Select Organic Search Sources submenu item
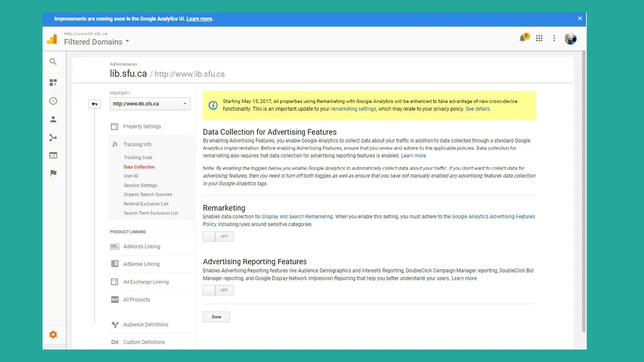Image resolution: width=644 pixels, height=362 pixels. coord(148,195)
